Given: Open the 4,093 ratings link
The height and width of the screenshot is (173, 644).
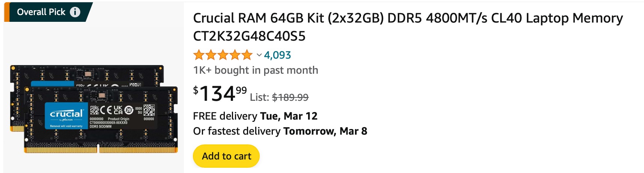Looking at the screenshot, I should [x=277, y=55].
